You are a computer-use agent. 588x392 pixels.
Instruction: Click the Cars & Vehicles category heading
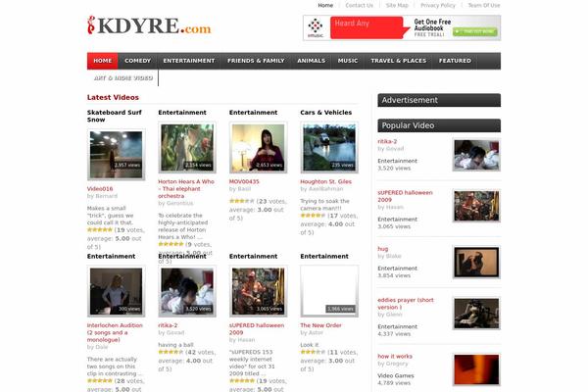[326, 112]
